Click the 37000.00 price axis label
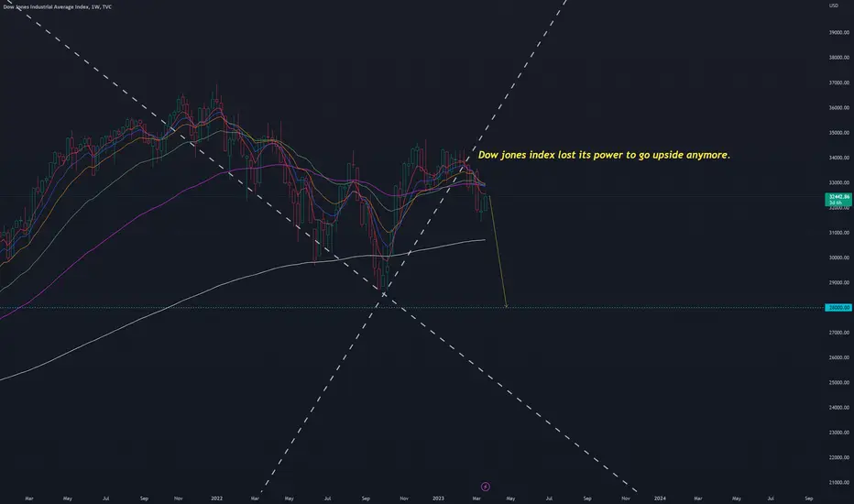Viewport: 854px width, 504px height. 839,82
